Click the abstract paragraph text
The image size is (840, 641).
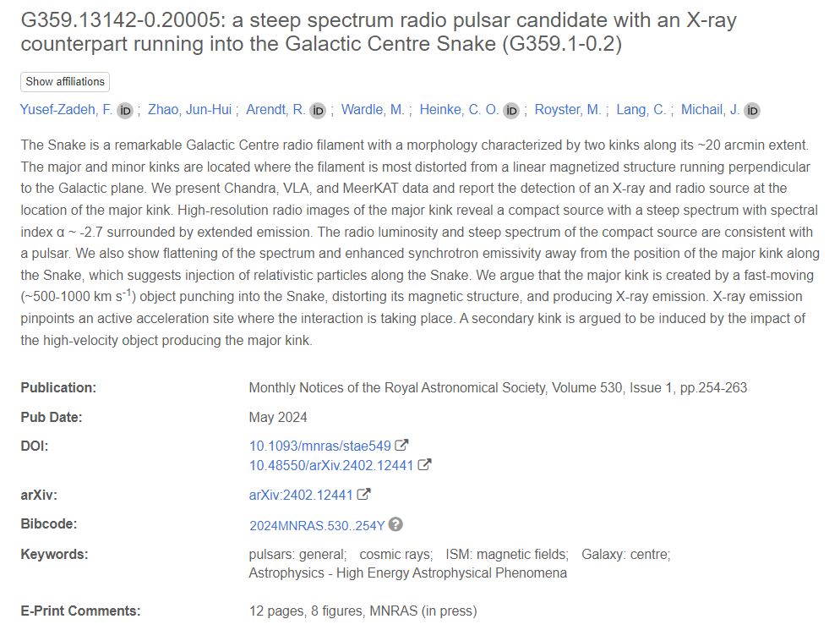(420, 242)
